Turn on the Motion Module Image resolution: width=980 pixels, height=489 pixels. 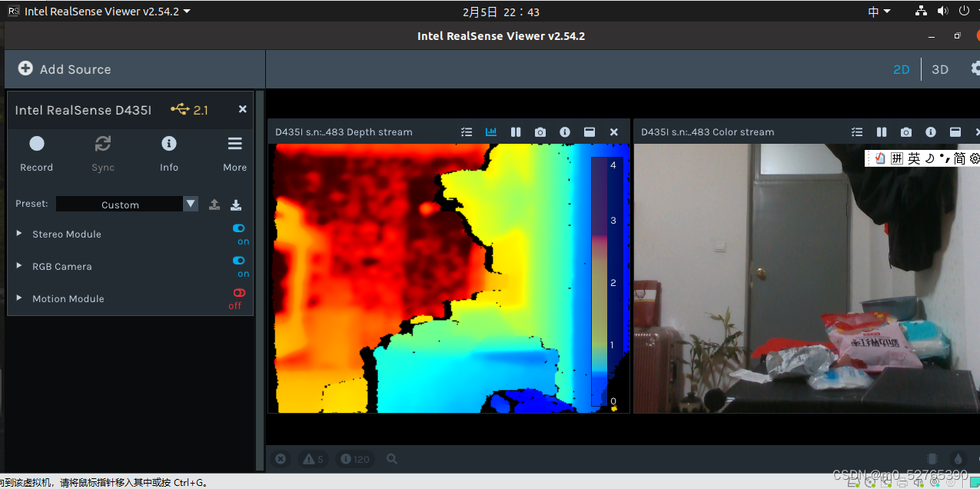point(238,293)
